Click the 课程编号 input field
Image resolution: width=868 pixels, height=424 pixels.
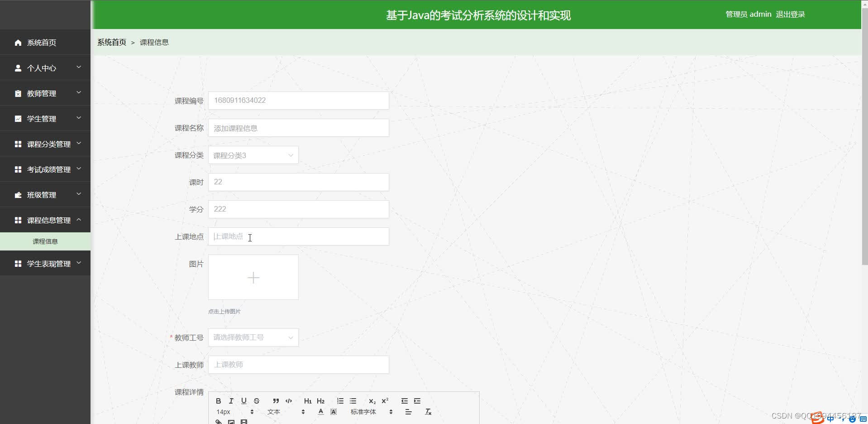click(299, 101)
